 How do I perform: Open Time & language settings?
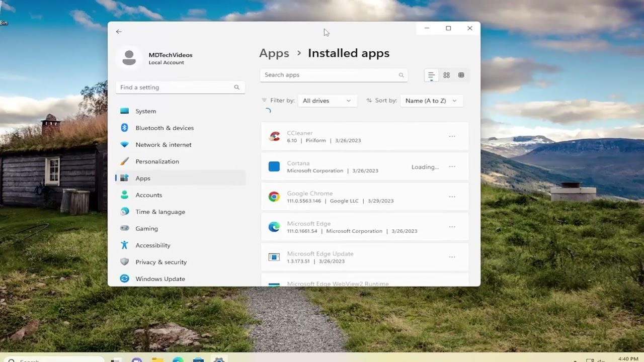[181, 212]
